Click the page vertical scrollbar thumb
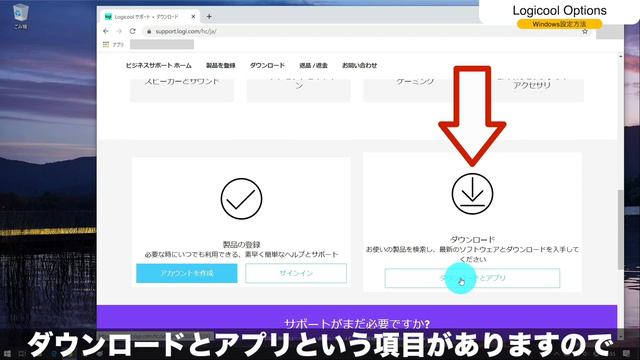The width and height of the screenshot is (640, 360). point(621,229)
